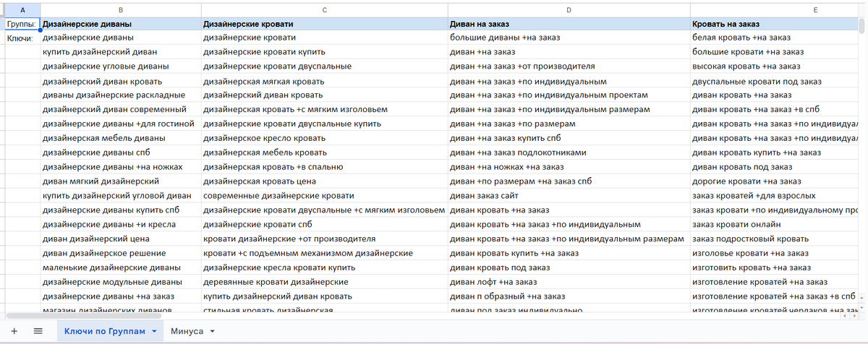The width and height of the screenshot is (868, 344).
Task: Select cell диваны дизайнерские раскладные
Action: [121, 95]
